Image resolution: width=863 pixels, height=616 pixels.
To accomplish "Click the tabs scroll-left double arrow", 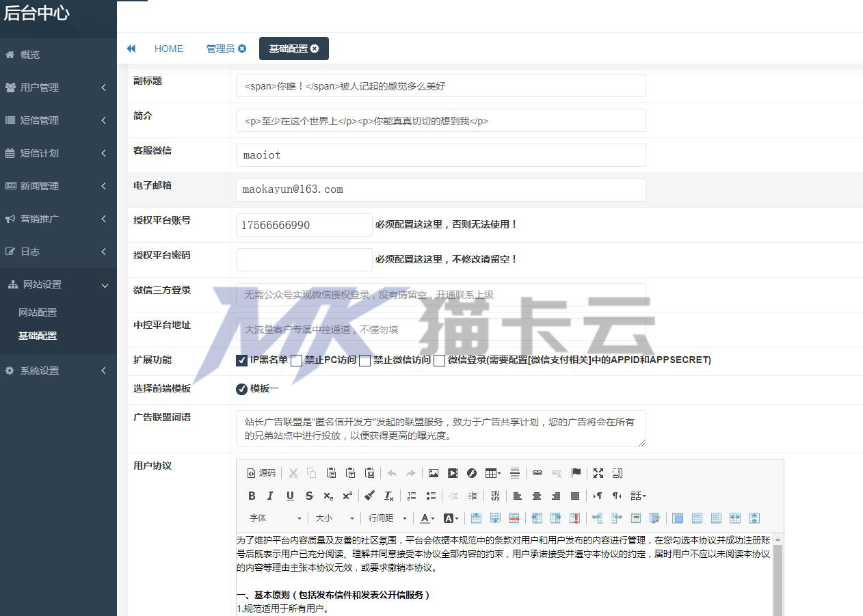I will coord(131,49).
